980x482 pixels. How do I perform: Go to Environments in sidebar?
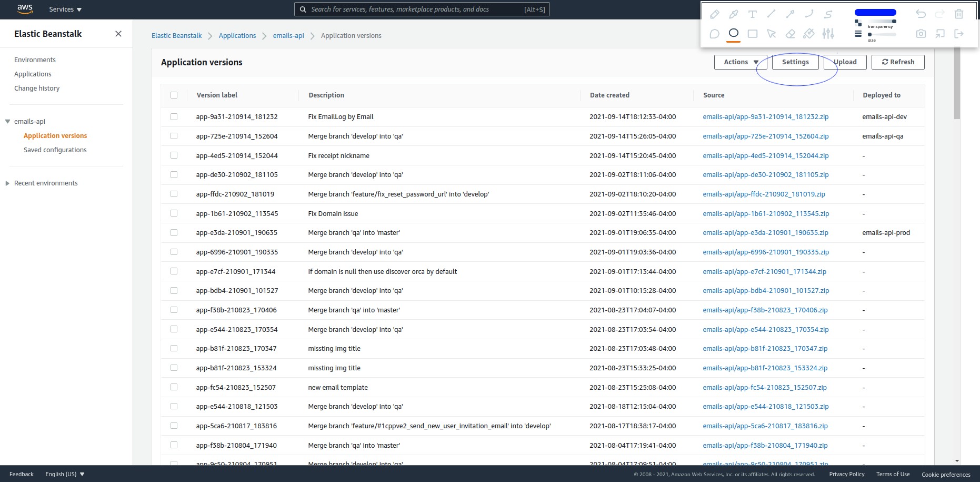(x=35, y=60)
